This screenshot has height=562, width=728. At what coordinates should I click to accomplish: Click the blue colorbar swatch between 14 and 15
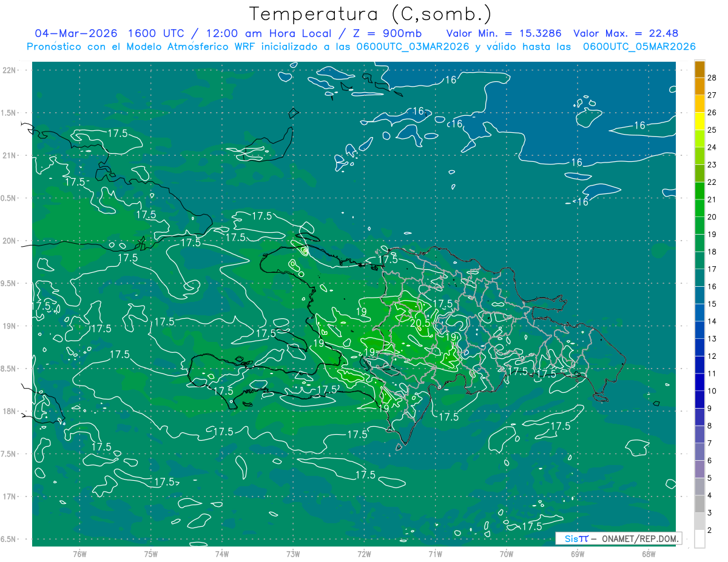699,313
